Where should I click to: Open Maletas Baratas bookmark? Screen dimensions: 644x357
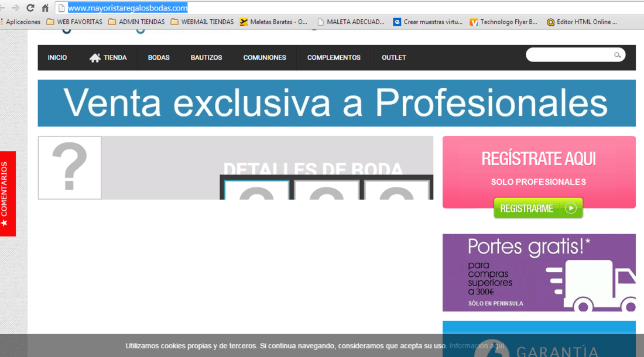click(x=273, y=22)
